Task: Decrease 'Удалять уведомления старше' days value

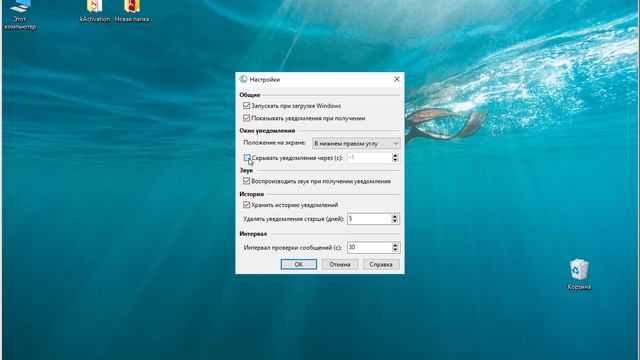Action: 395,221
